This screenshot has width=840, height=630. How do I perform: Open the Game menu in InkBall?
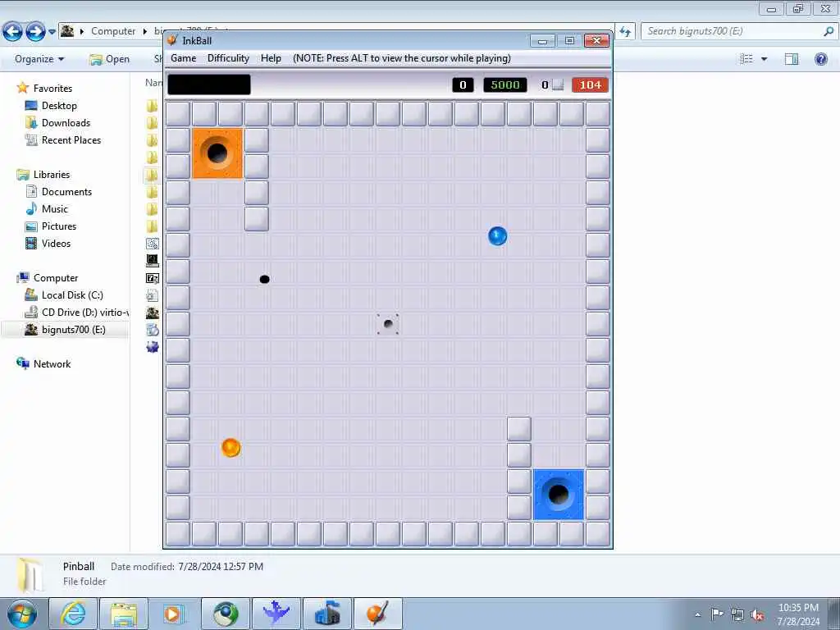tap(183, 58)
